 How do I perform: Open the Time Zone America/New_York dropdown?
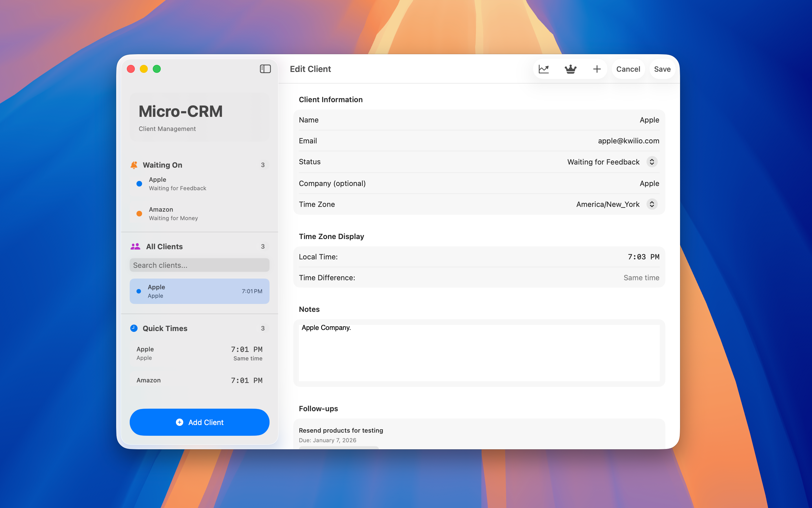point(616,204)
